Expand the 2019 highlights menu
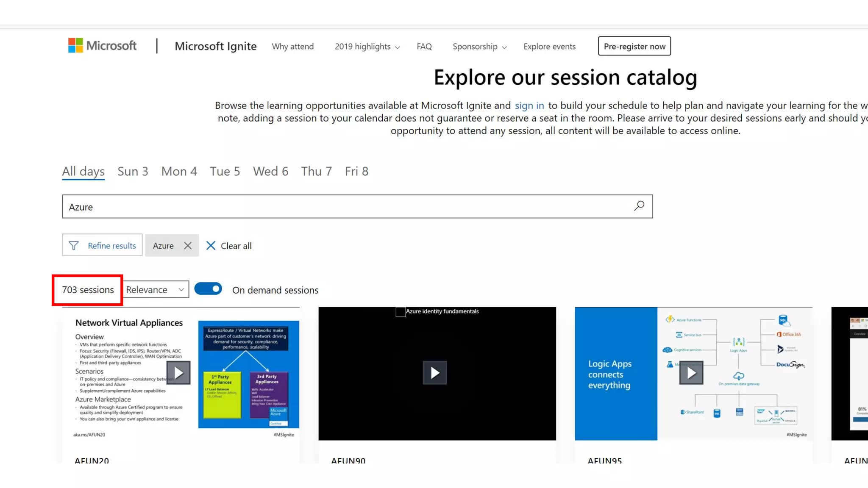The image size is (868, 488). pyautogui.click(x=367, y=47)
